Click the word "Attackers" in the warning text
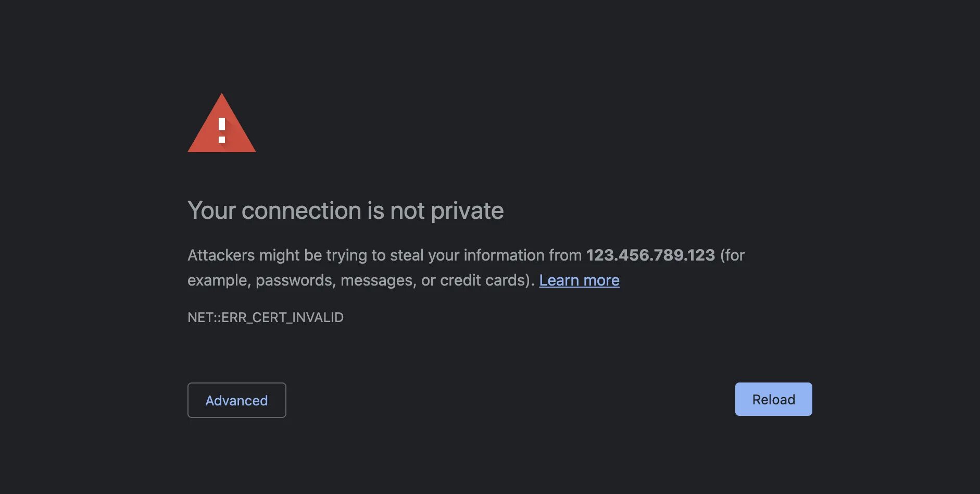 click(x=221, y=255)
